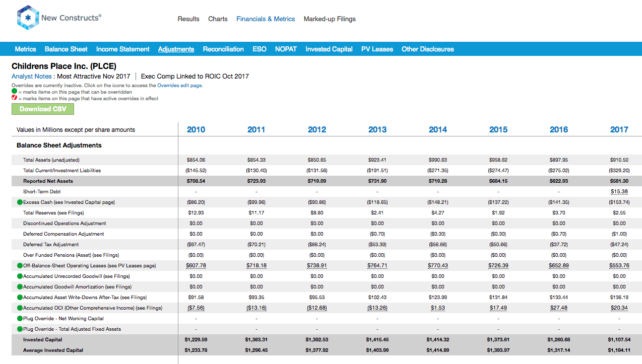Open the PV Leases tab
This screenshot has height=364, width=642.
click(x=377, y=49)
